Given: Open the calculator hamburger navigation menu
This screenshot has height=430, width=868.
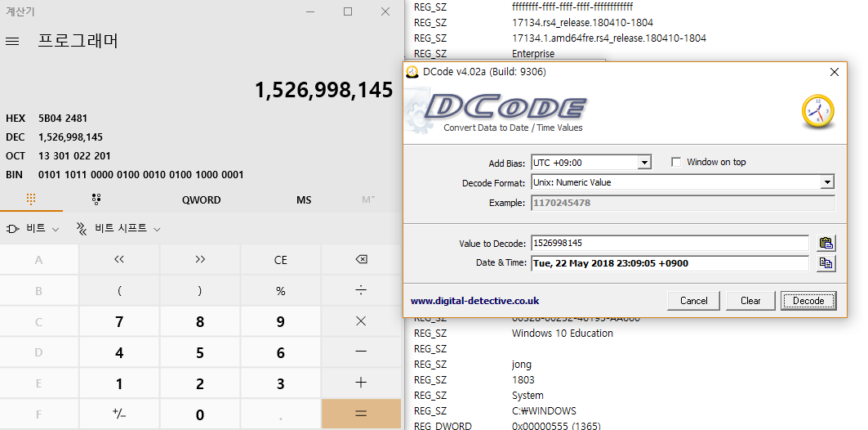Looking at the screenshot, I should point(12,42).
